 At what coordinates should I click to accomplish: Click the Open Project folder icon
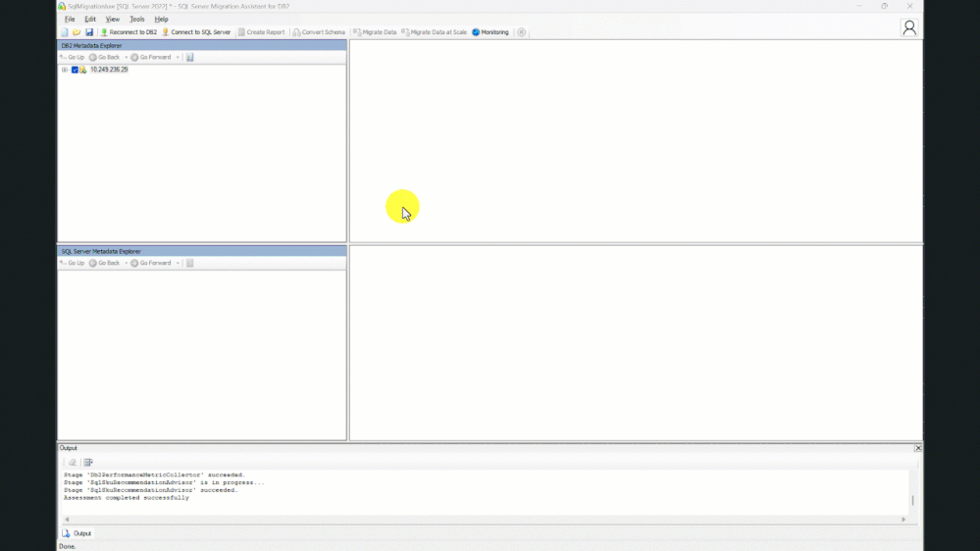[77, 31]
